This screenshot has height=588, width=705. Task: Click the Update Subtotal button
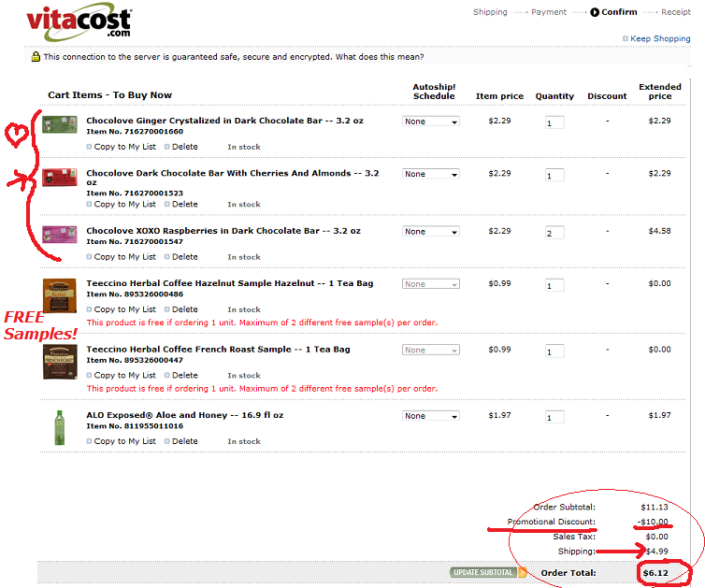click(488, 572)
